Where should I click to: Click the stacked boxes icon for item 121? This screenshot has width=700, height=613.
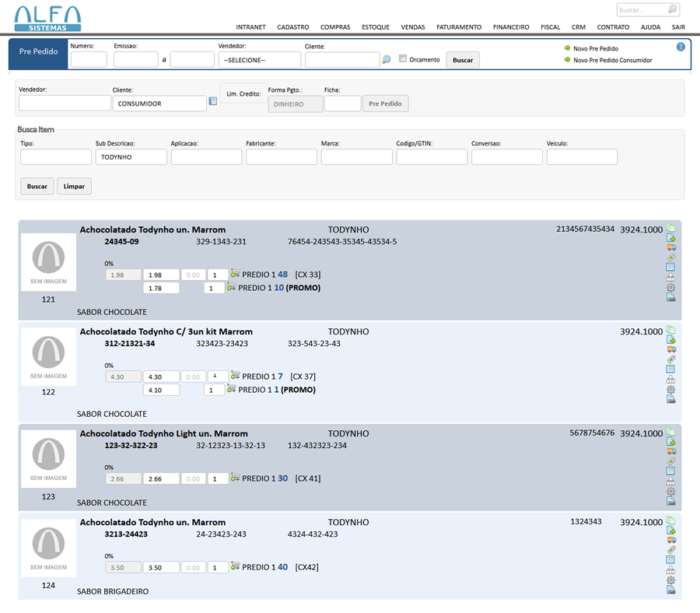(670, 277)
